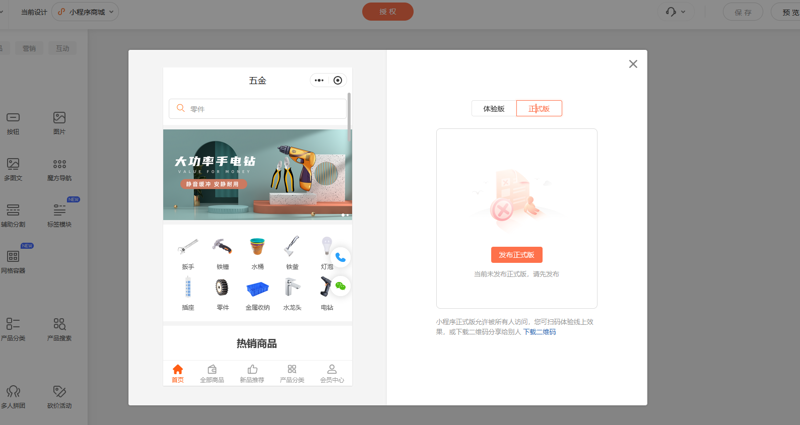Select the 按钮 button module icon

(x=13, y=117)
